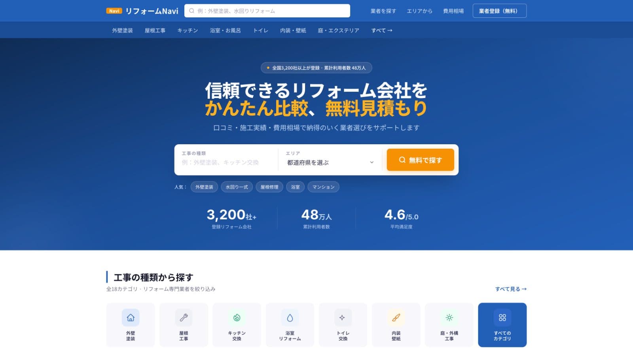The image size is (633, 364).
Task: Click the water drop icon for 浴室リフォーム
Action: (x=290, y=317)
